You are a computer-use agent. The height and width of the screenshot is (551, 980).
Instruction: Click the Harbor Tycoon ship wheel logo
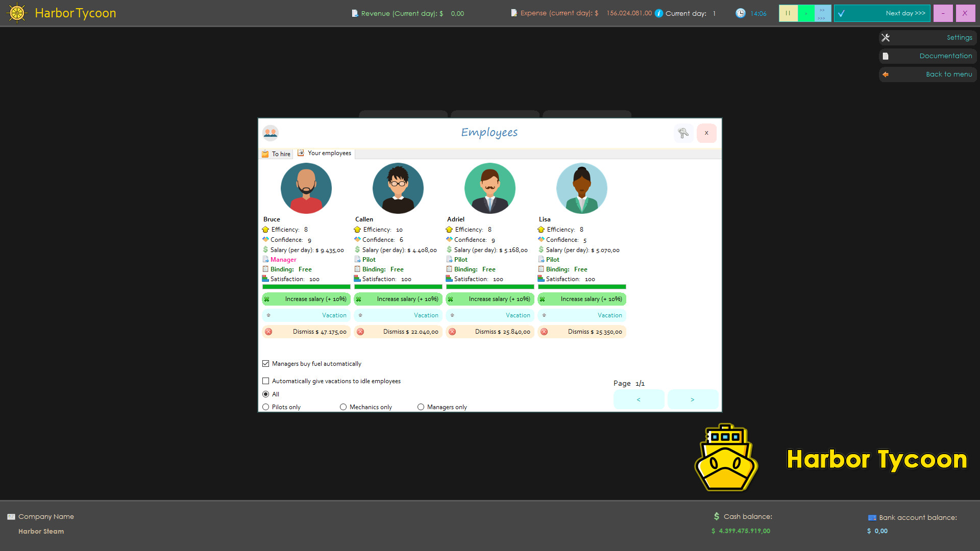tap(17, 13)
